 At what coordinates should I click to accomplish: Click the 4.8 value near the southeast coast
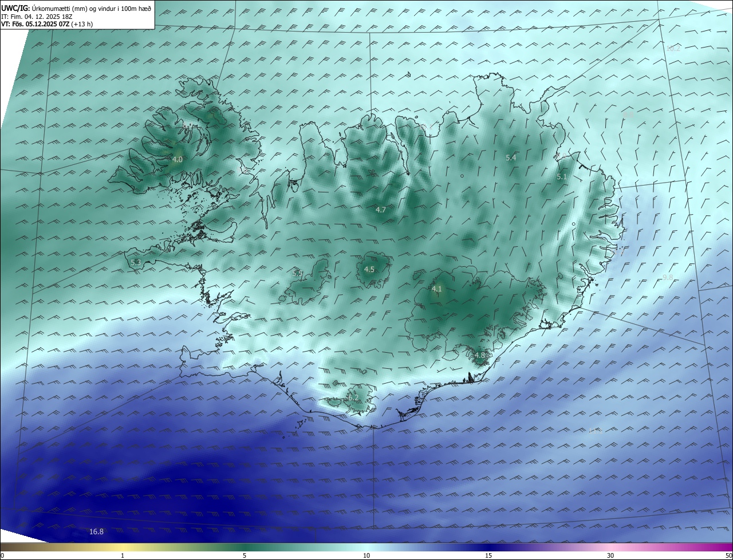[x=480, y=355]
